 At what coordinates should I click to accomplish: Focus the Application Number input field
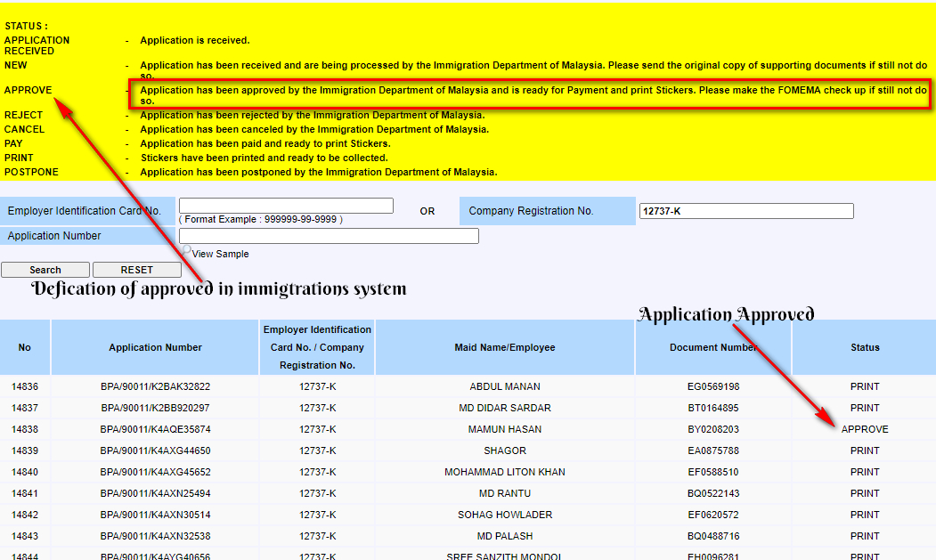[x=329, y=236]
